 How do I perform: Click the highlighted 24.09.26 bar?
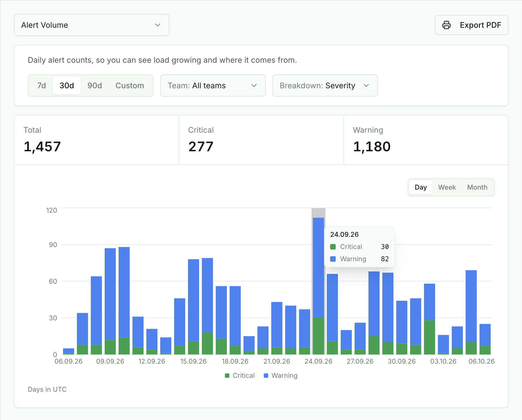tap(318, 286)
